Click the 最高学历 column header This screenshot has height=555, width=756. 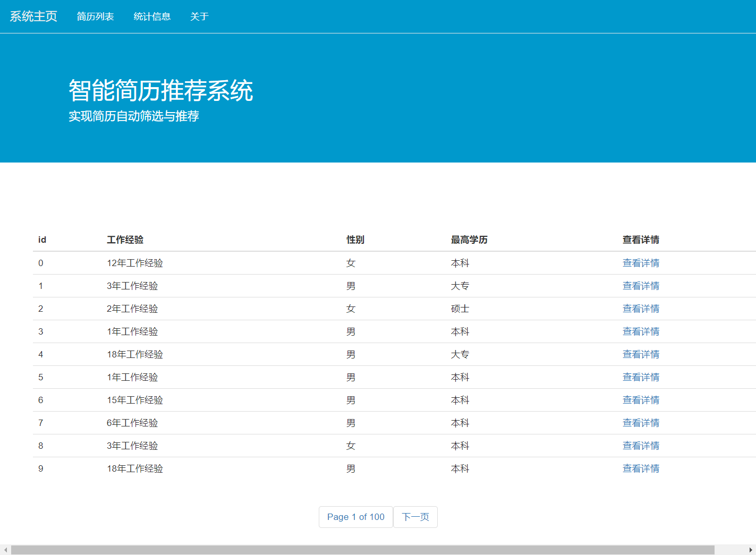[x=469, y=240]
